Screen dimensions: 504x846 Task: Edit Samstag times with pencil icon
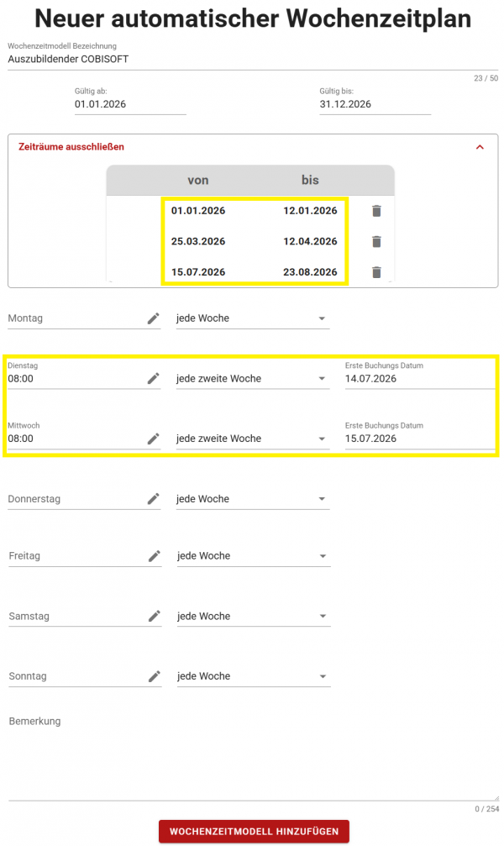155,616
